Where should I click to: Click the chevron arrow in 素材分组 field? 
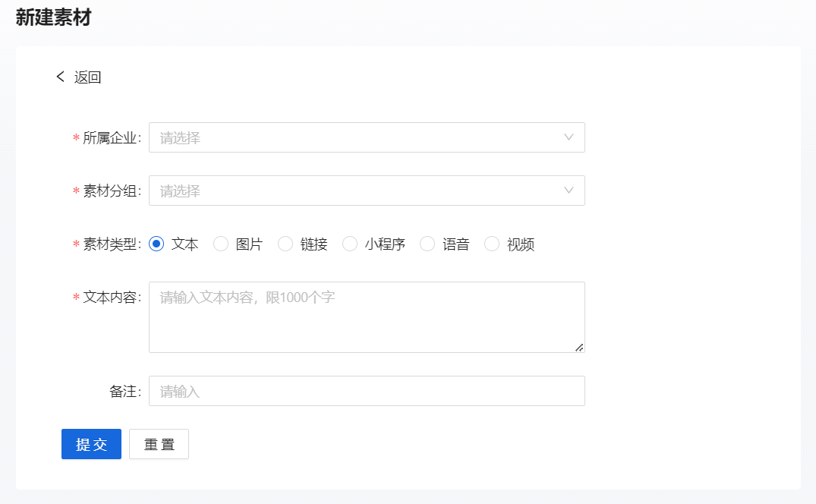pyautogui.click(x=569, y=191)
